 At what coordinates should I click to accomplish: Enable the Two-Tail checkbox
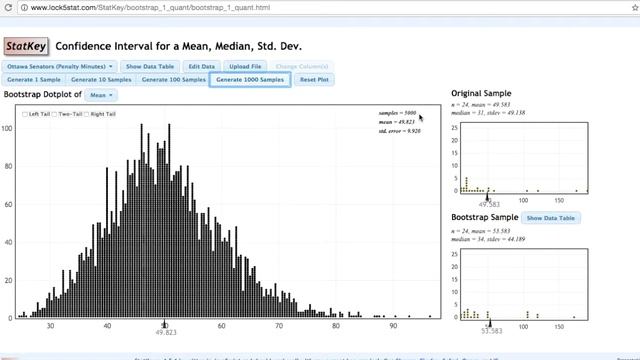coord(54,114)
